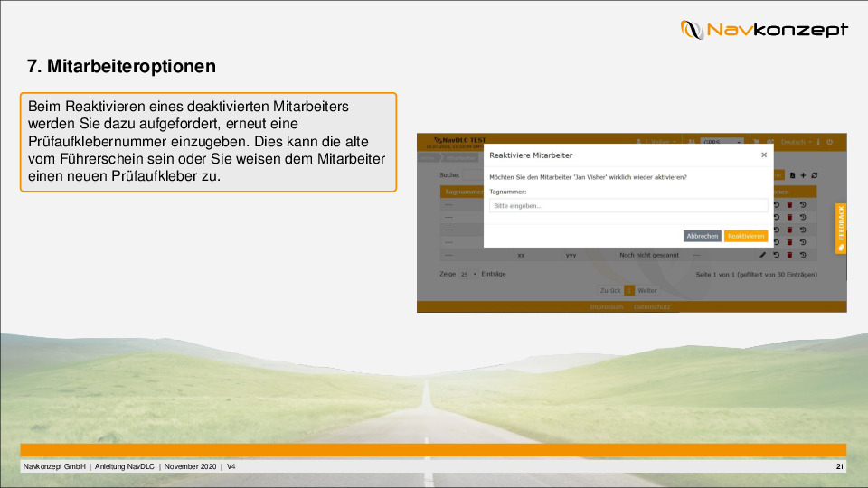This screenshot has height=488, width=868.
Task: Open history clock icon in xx row
Action: [803, 255]
